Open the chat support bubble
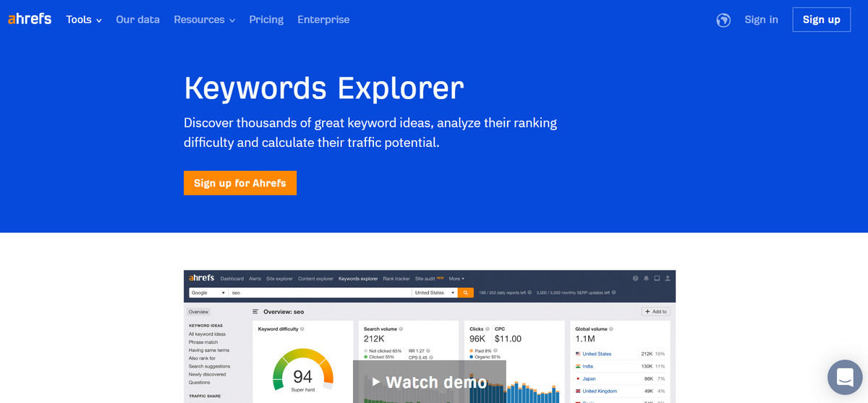This screenshot has height=403, width=868. (x=845, y=376)
